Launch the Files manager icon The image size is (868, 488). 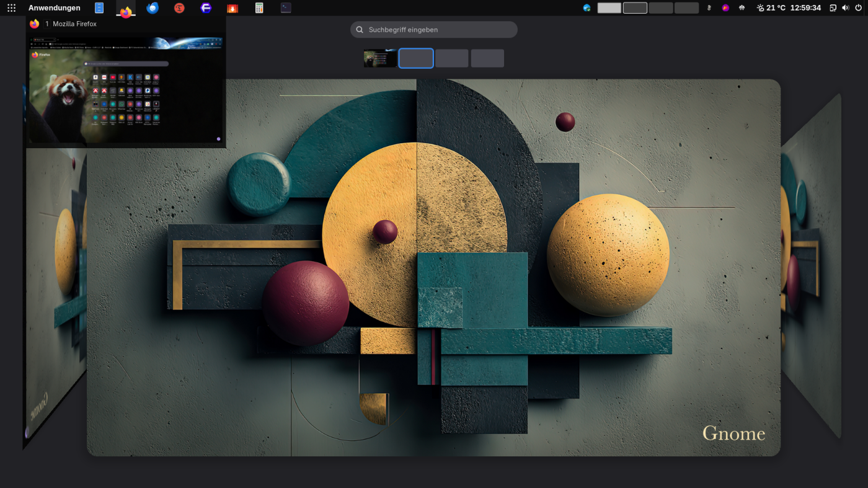pyautogui.click(x=99, y=8)
